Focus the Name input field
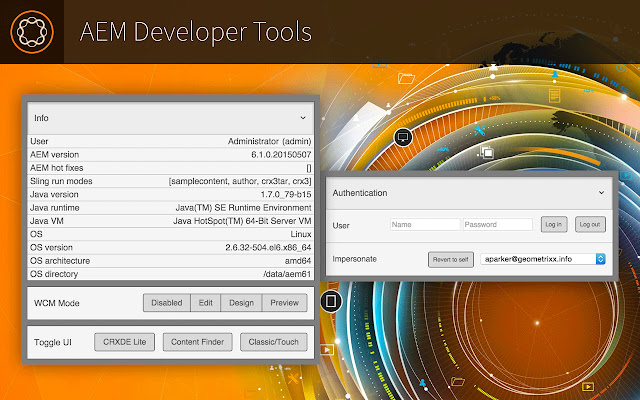Screen dimensions: 640x400 click(x=425, y=224)
